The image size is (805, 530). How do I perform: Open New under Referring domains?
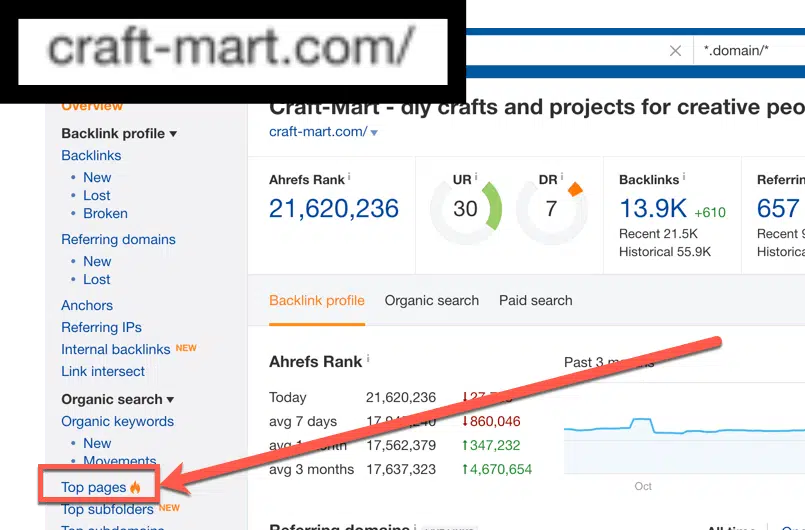(x=97, y=262)
